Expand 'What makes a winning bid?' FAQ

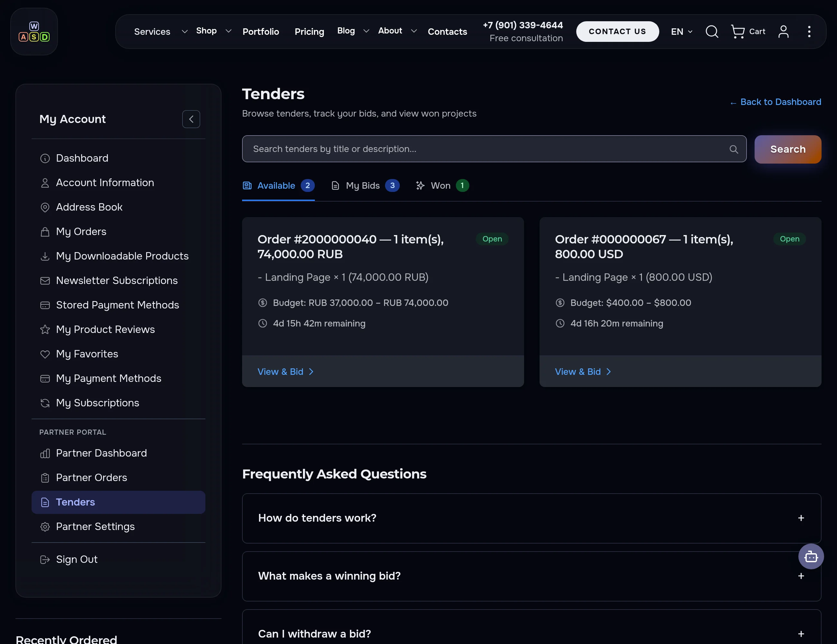pos(531,576)
